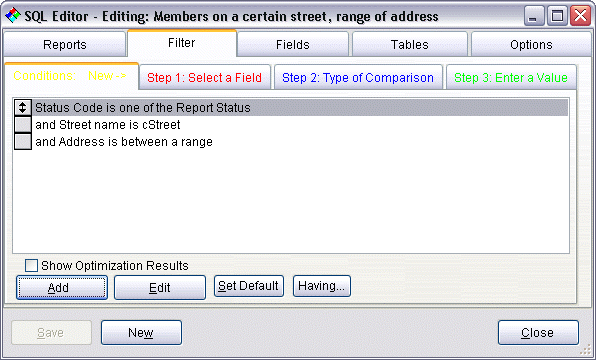
Task: Open the Fields tab
Action: 293,44
